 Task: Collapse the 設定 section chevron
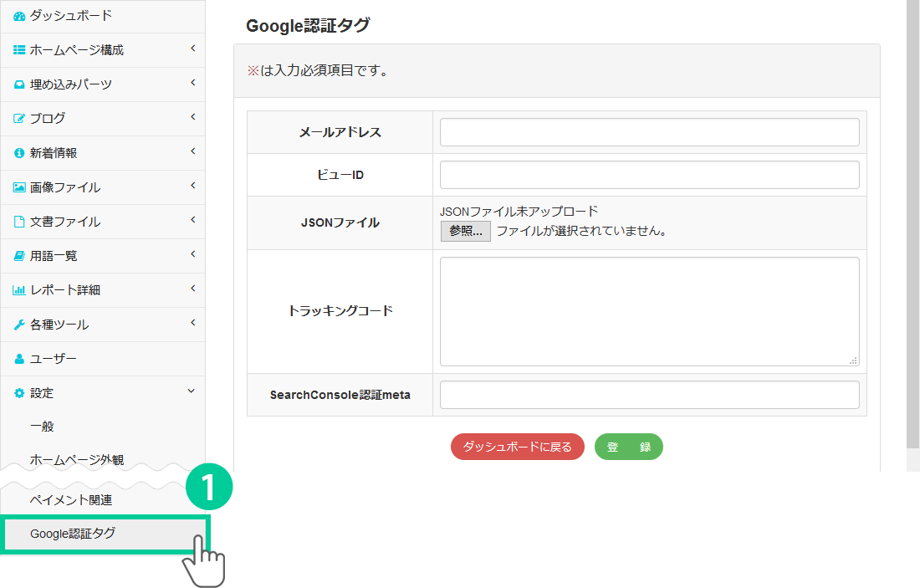click(x=192, y=391)
